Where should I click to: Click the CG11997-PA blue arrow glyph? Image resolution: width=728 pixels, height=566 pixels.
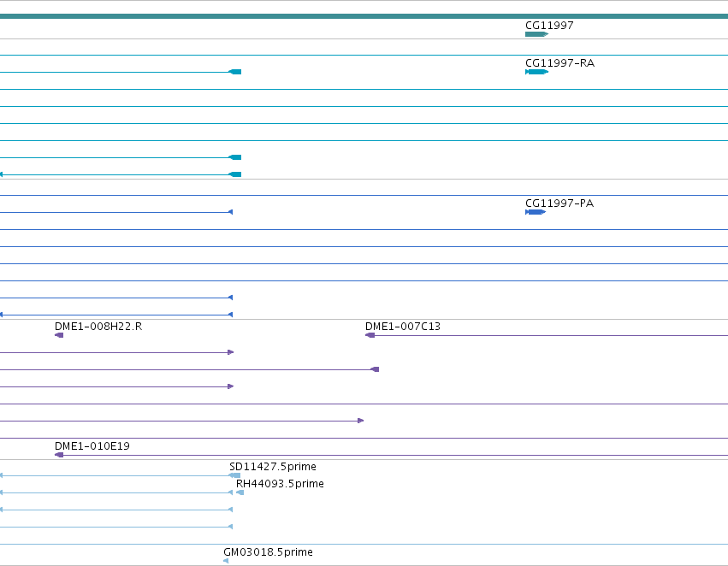(x=536, y=212)
